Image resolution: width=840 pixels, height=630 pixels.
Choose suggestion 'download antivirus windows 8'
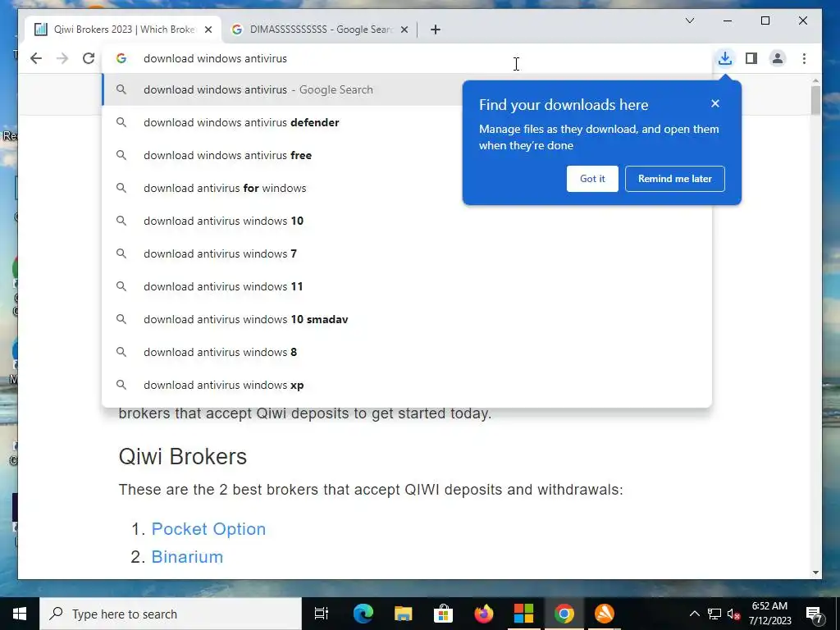pos(407,352)
